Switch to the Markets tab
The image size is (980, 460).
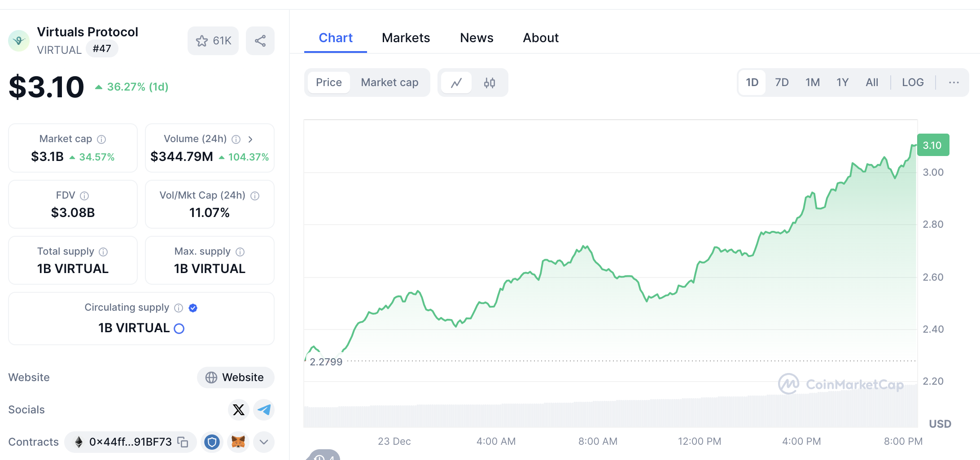(406, 38)
